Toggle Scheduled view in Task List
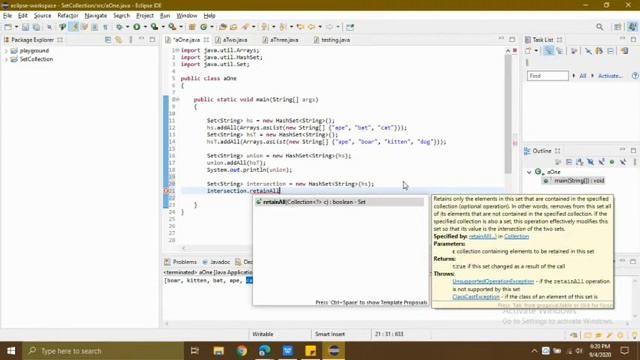This screenshot has height=360, width=640. (560, 51)
